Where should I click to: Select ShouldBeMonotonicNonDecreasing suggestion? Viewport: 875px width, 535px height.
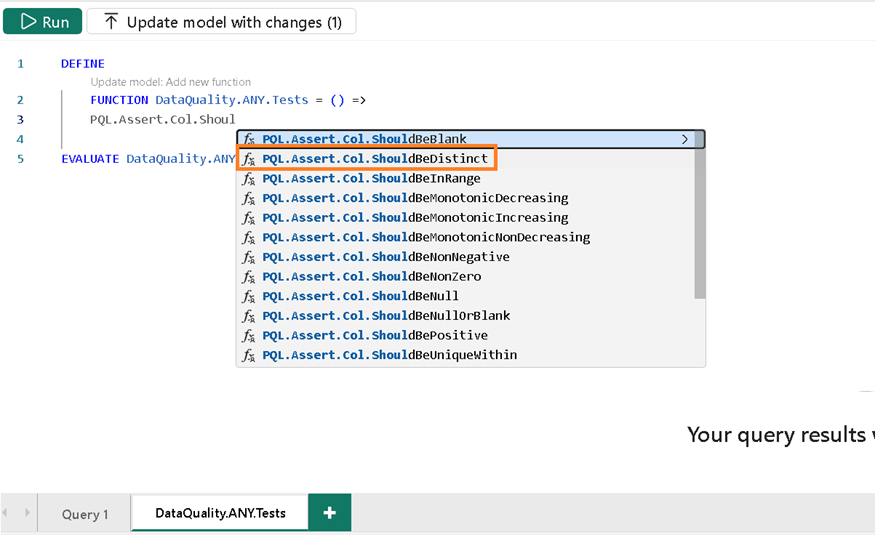pyautogui.click(x=466, y=237)
